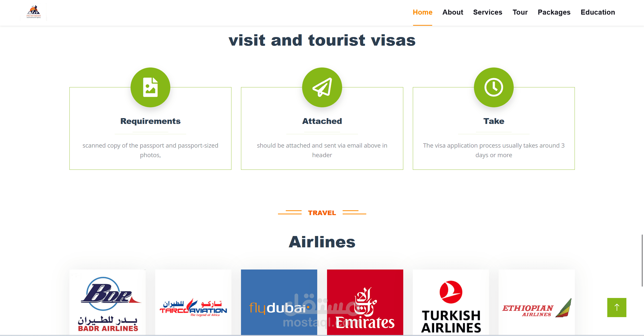Click the flydubai airline logo
Screen dimensions: 644x336
click(279, 302)
